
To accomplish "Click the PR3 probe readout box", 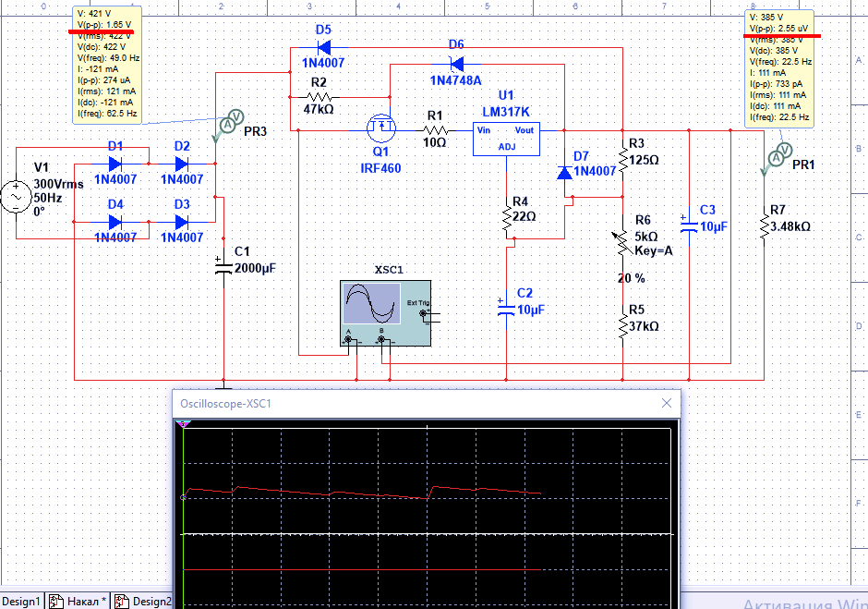I will 106,65.
